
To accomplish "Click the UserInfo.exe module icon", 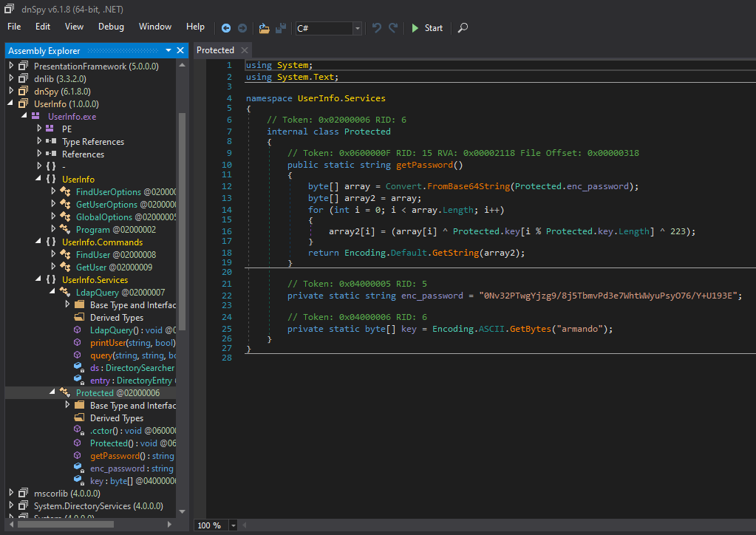I will click(x=35, y=117).
